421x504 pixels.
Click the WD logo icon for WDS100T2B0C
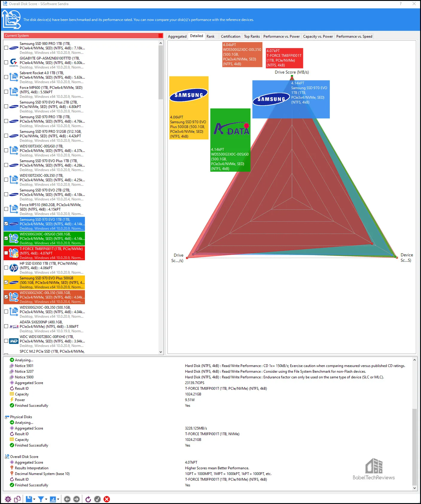14,341
